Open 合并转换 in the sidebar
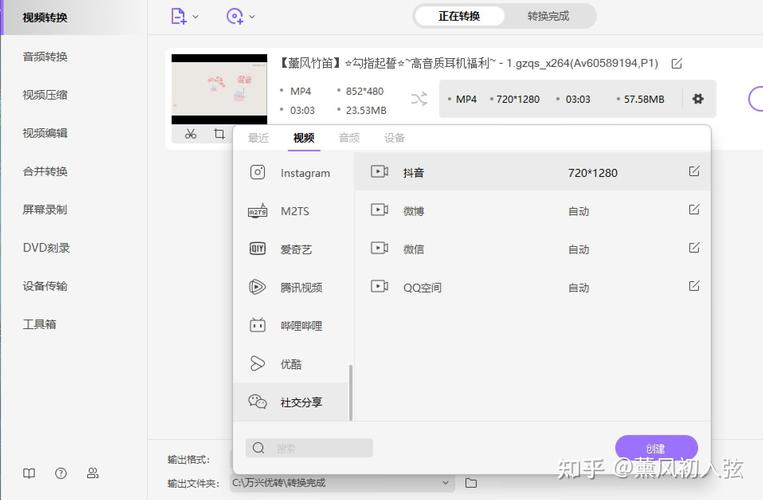Screen dimensions: 763x500 (45, 171)
